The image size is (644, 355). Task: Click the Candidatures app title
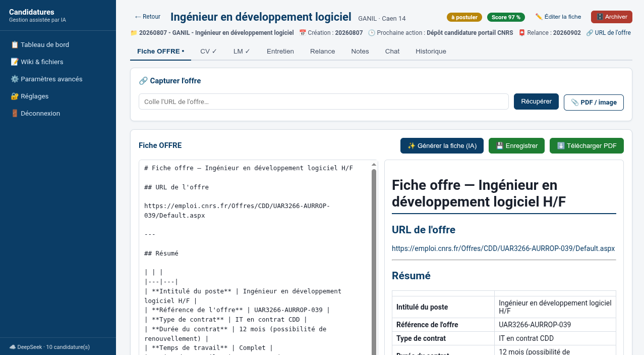pyautogui.click(x=32, y=12)
